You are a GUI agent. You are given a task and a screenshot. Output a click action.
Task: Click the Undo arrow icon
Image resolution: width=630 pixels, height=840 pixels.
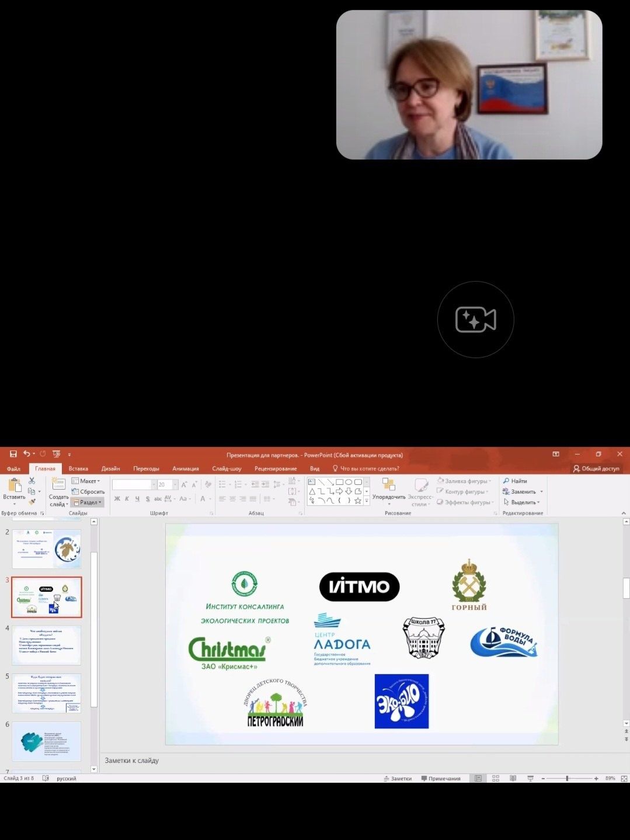click(x=26, y=454)
